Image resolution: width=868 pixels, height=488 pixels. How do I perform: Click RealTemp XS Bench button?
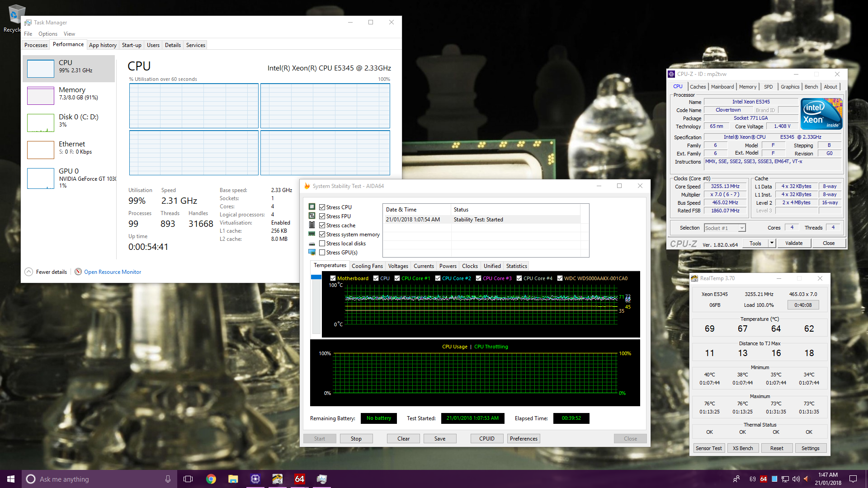tap(743, 448)
